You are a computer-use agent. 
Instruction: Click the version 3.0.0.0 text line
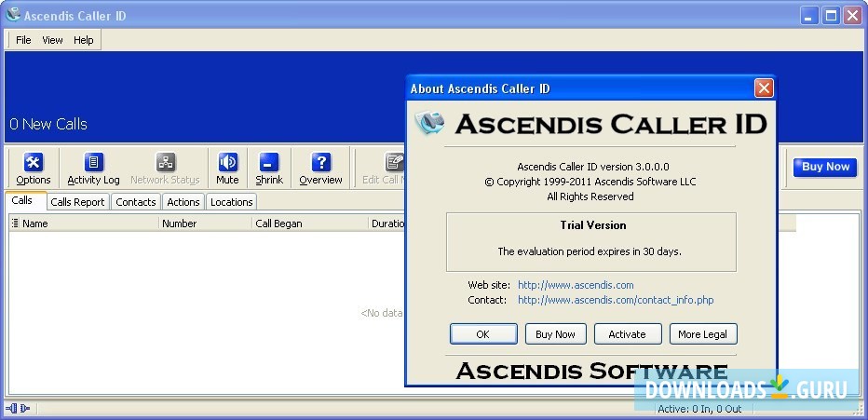click(x=593, y=167)
